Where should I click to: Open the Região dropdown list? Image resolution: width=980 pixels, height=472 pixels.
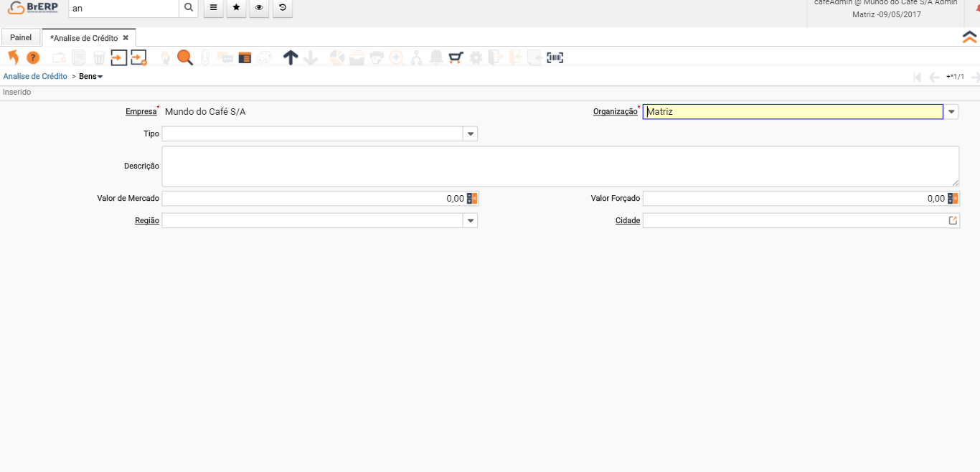471,221
